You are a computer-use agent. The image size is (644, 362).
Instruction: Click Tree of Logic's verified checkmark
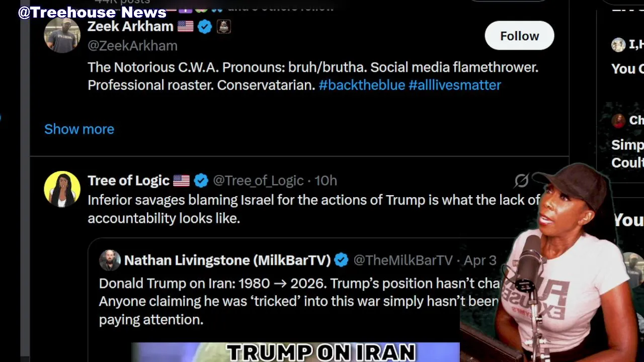(x=201, y=180)
